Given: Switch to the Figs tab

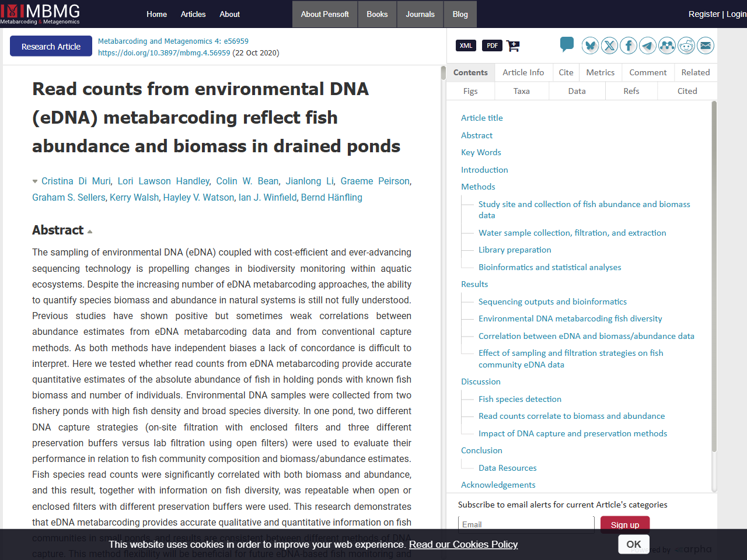Looking at the screenshot, I should click(x=470, y=91).
